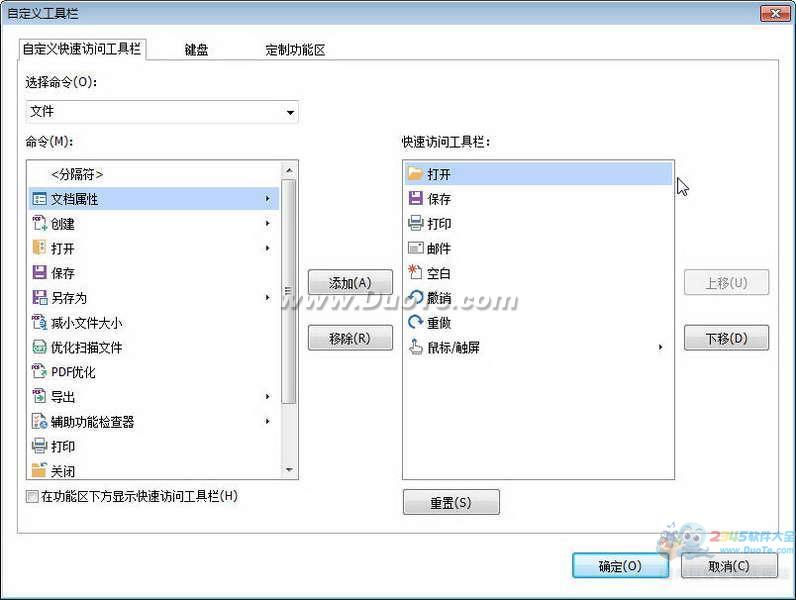Click the 空白 new page icon
Viewport: 796px width, 600px height.
415,273
